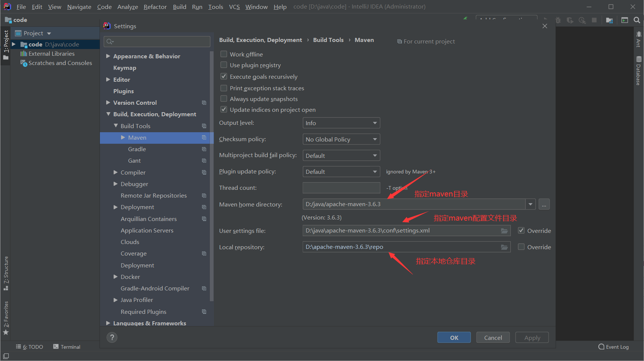Open the Checksum policy dropdown
Image resolution: width=644 pixels, height=361 pixels.
click(341, 139)
